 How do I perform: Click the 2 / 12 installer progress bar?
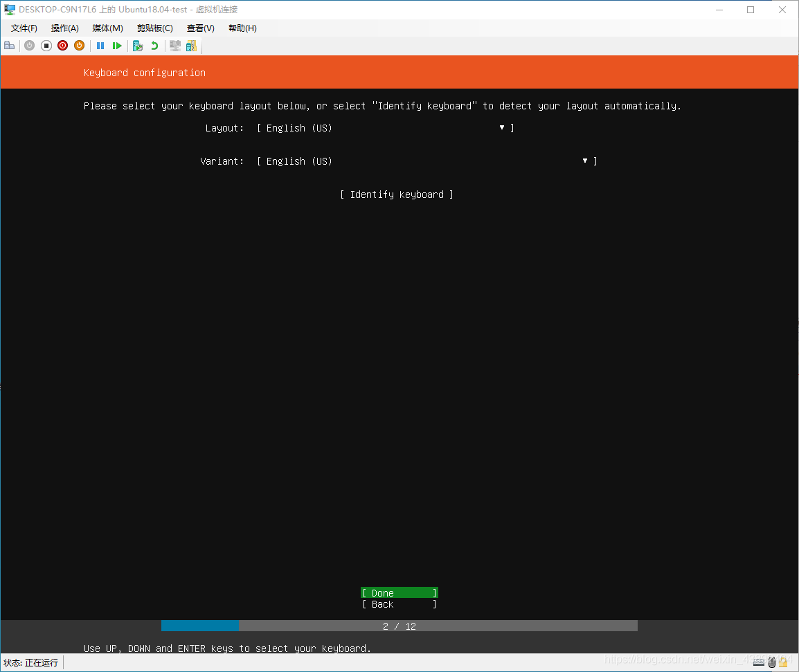point(399,626)
